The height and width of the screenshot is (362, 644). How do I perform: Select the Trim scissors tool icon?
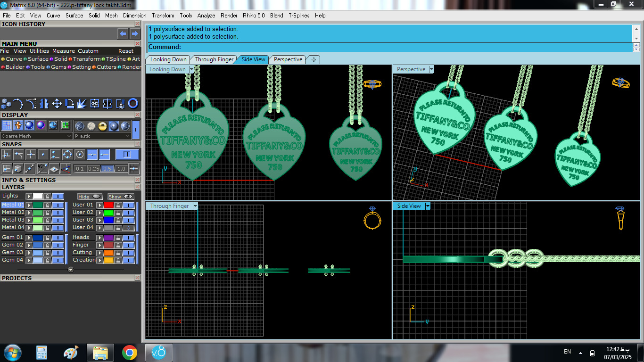pos(120,104)
